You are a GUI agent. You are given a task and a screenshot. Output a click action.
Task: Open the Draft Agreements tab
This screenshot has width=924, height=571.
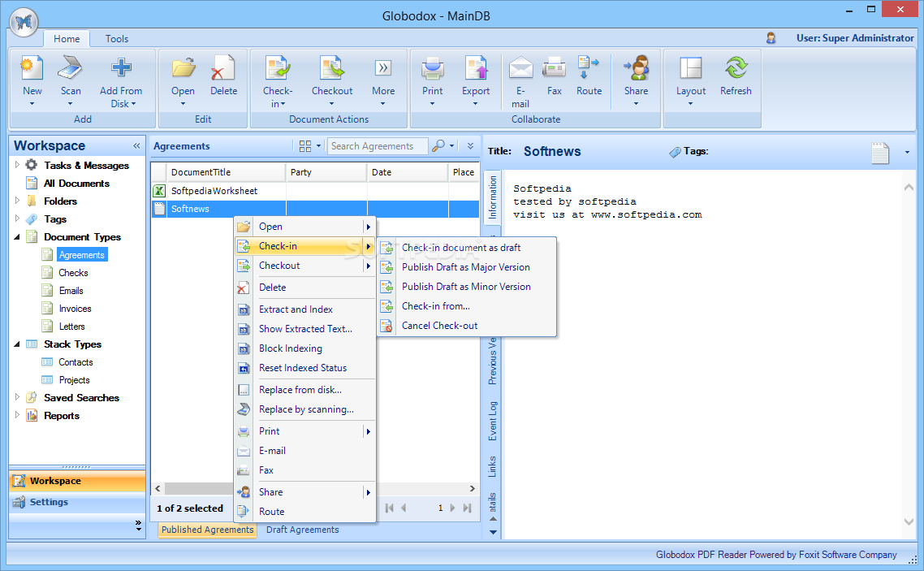tap(302, 530)
